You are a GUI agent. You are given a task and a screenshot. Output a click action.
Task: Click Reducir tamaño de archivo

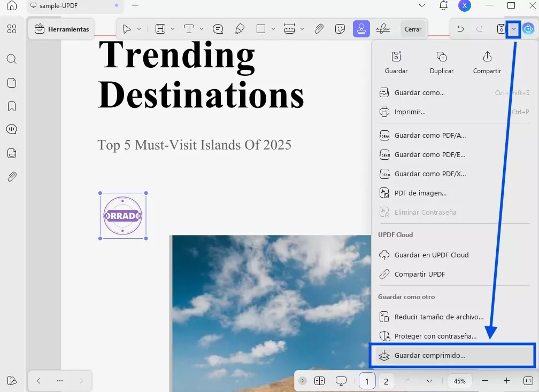coord(438,317)
